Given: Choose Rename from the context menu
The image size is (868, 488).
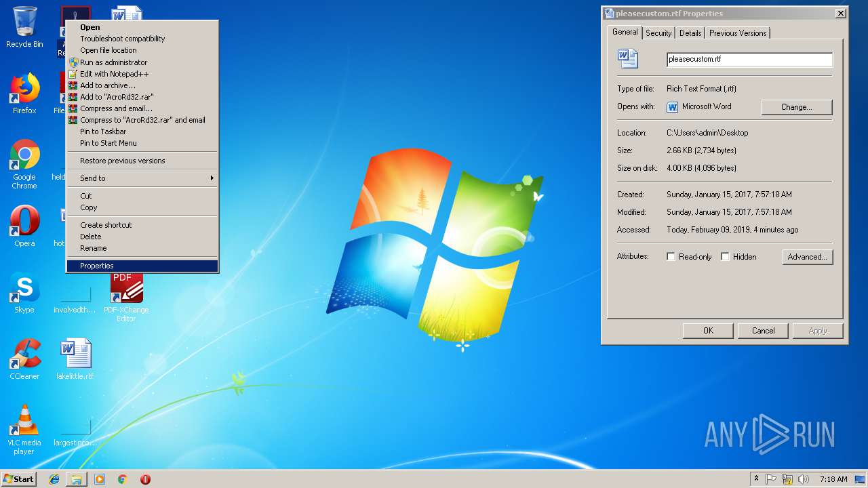Looking at the screenshot, I should click(142, 248).
